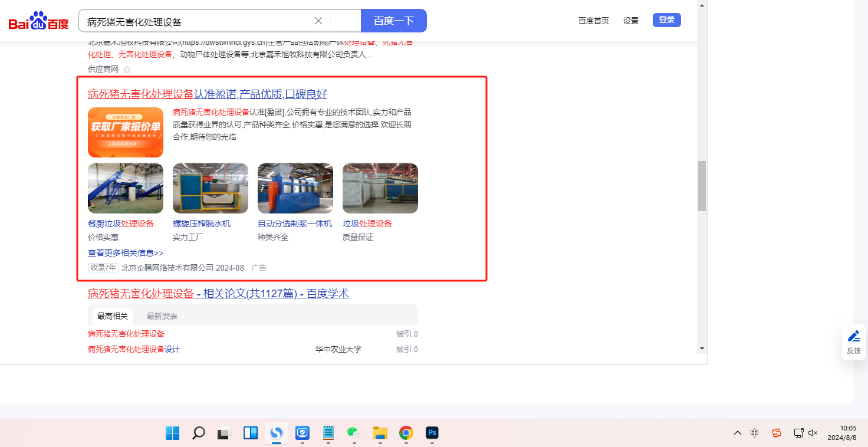868x447 pixels.
Task: Click the Baidu logo
Action: (x=39, y=21)
